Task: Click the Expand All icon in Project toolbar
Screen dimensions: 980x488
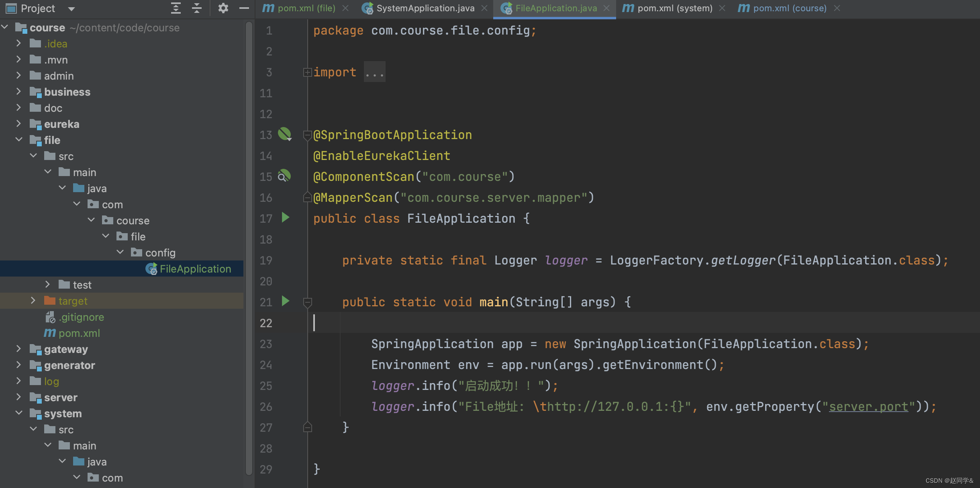Action: point(176,8)
